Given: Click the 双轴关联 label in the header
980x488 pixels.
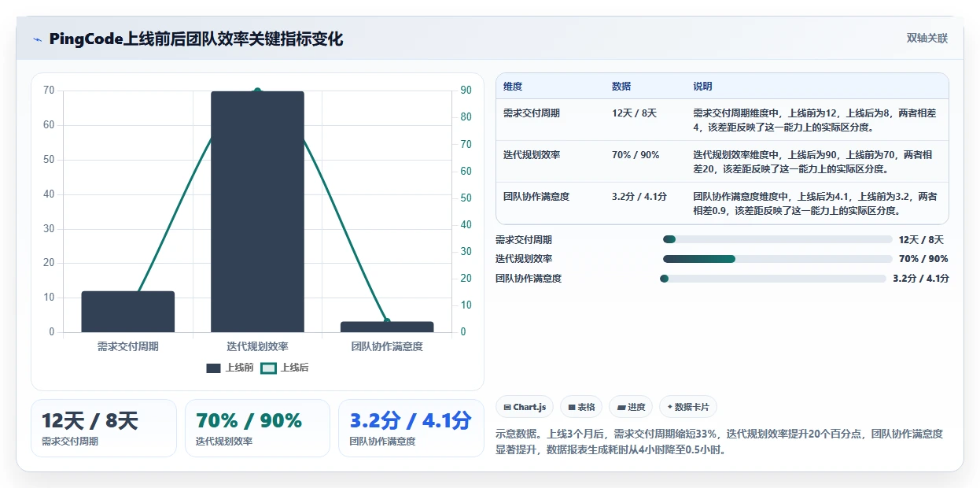Looking at the screenshot, I should pyautogui.click(x=927, y=38).
